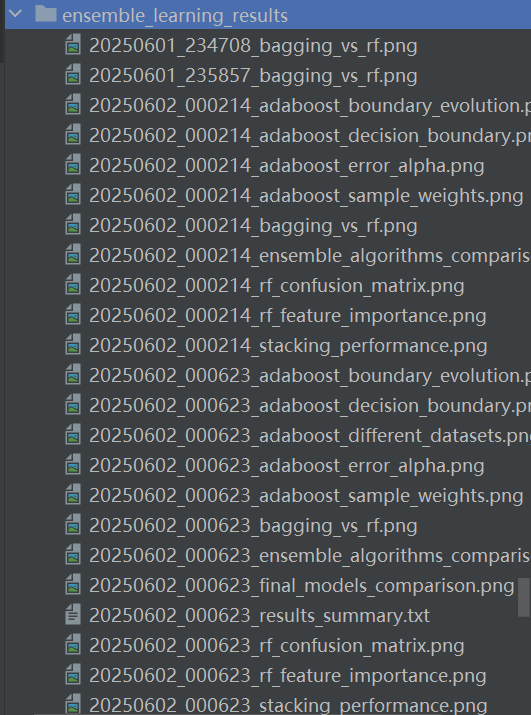Screen dimensions: 531x715
Task: Click icon of 20250602_000623_rf_confusion_matrix.png
Action: [73, 645]
